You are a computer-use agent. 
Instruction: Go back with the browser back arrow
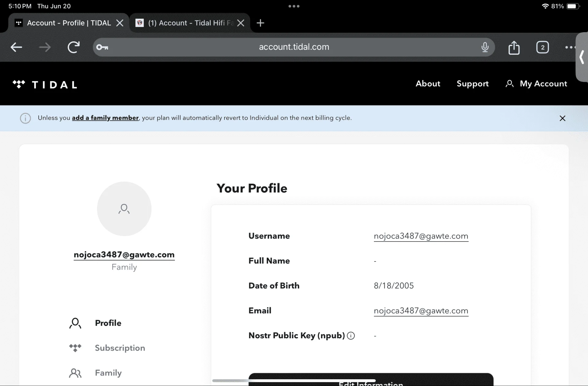tap(16, 47)
